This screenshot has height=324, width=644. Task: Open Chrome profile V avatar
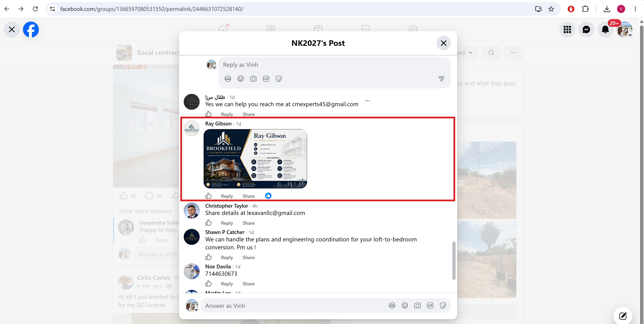[x=621, y=9]
